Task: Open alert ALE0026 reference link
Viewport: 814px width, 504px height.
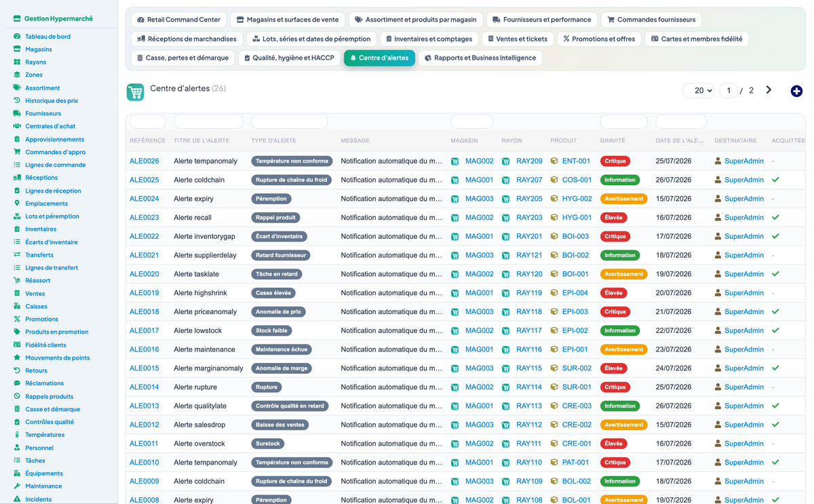Action: (x=144, y=161)
